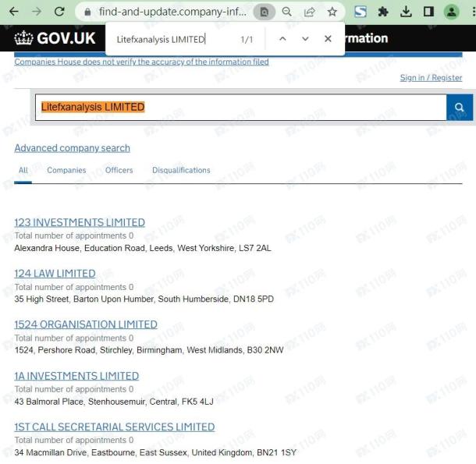Go forward to the next page
476x464 pixels.
click(x=37, y=12)
